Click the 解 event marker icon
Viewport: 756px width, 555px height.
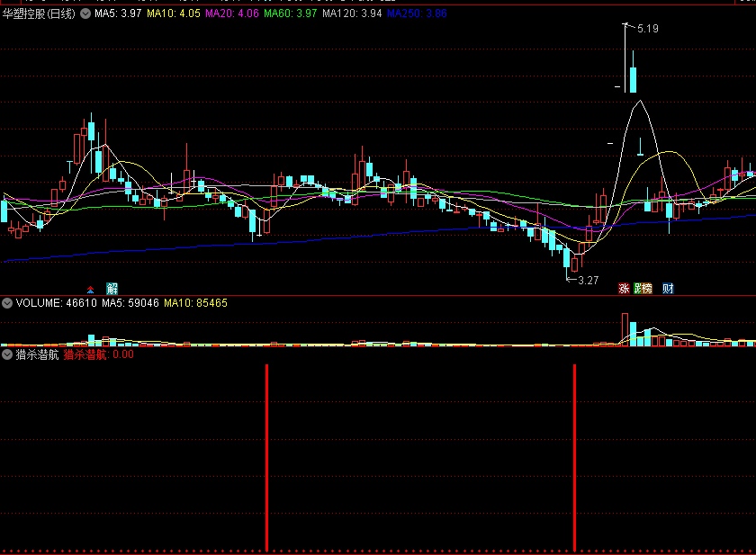[x=112, y=289]
